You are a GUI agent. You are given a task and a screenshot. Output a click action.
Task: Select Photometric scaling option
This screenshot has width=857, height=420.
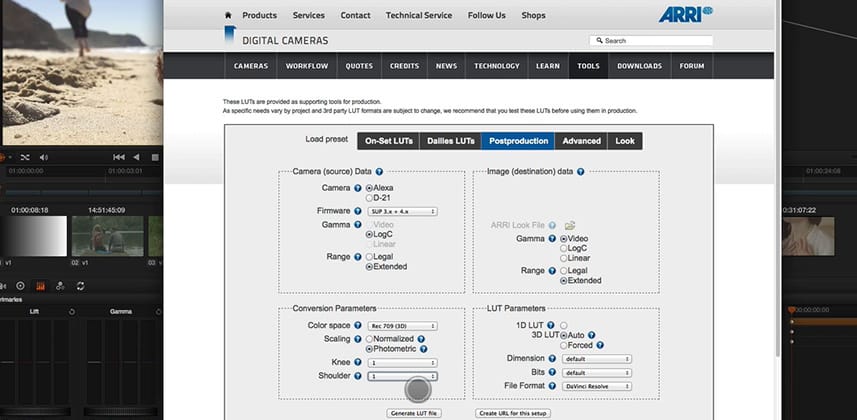click(369, 349)
